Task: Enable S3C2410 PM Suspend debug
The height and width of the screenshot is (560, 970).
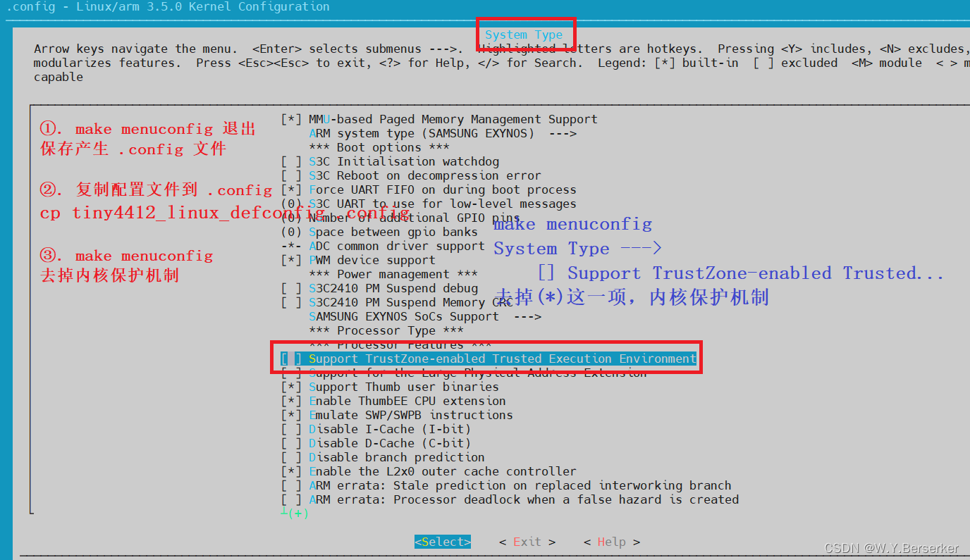Action: (x=379, y=288)
